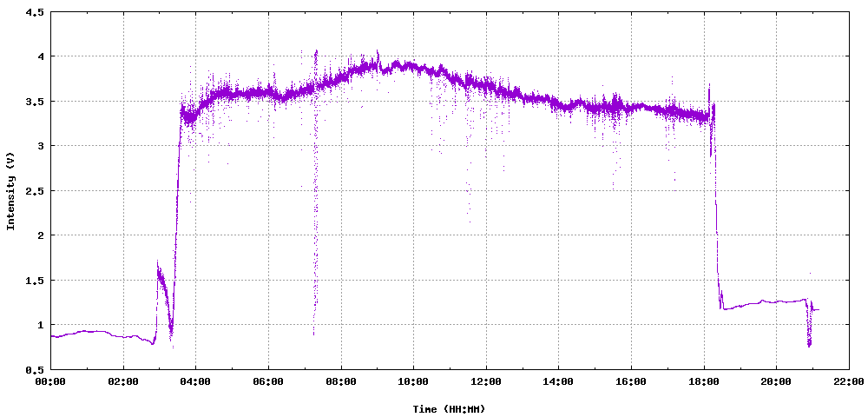Click the '14:00' time axis label
The height and width of the screenshot is (417, 868).
click(x=558, y=381)
